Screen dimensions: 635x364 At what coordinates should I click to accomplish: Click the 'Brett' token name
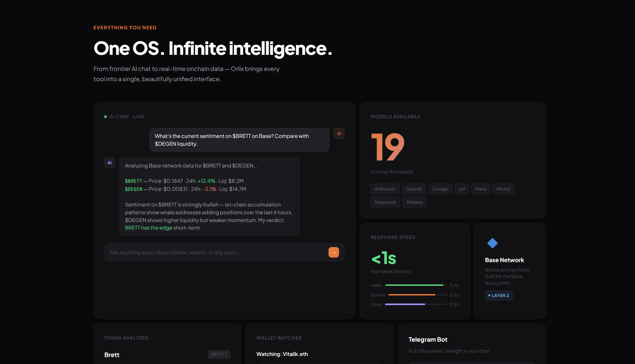[112, 355]
